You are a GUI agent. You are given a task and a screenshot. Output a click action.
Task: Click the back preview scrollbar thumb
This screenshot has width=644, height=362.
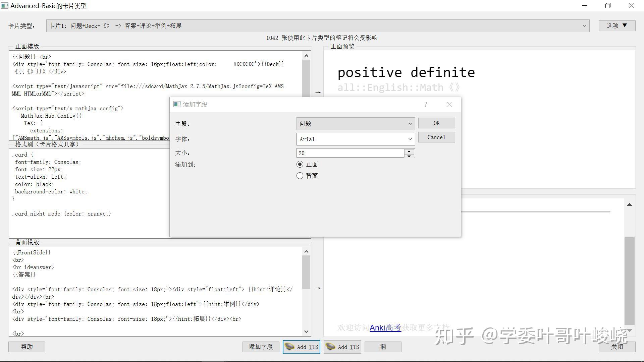click(x=630, y=281)
